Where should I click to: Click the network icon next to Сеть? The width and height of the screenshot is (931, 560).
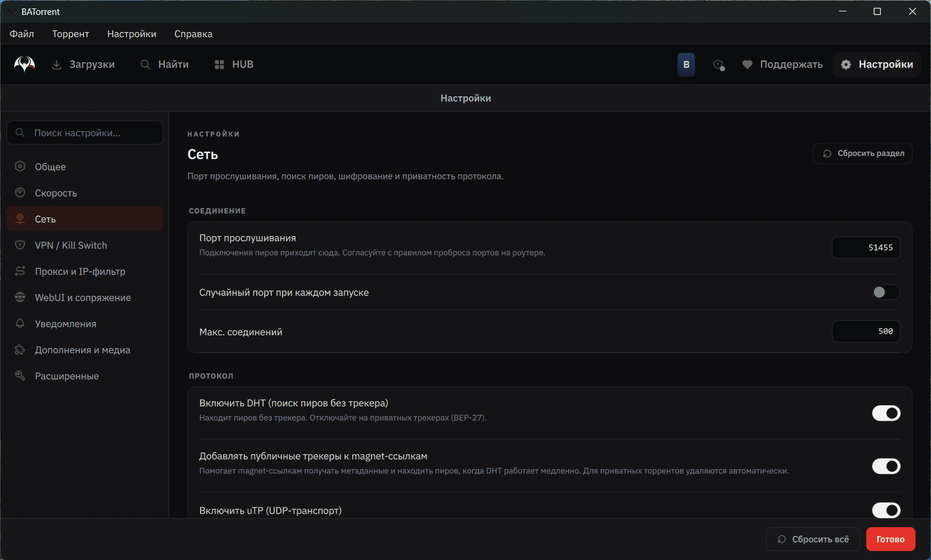(x=20, y=219)
